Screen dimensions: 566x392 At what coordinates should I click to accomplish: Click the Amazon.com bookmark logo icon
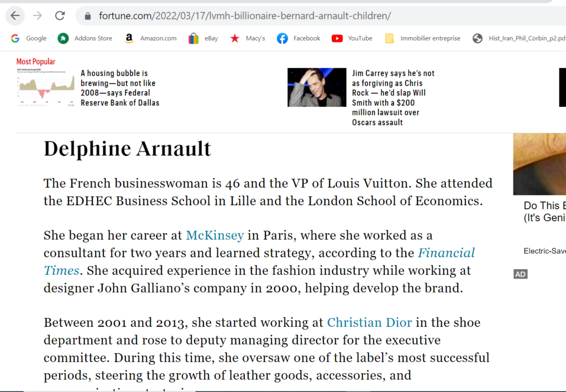(129, 38)
